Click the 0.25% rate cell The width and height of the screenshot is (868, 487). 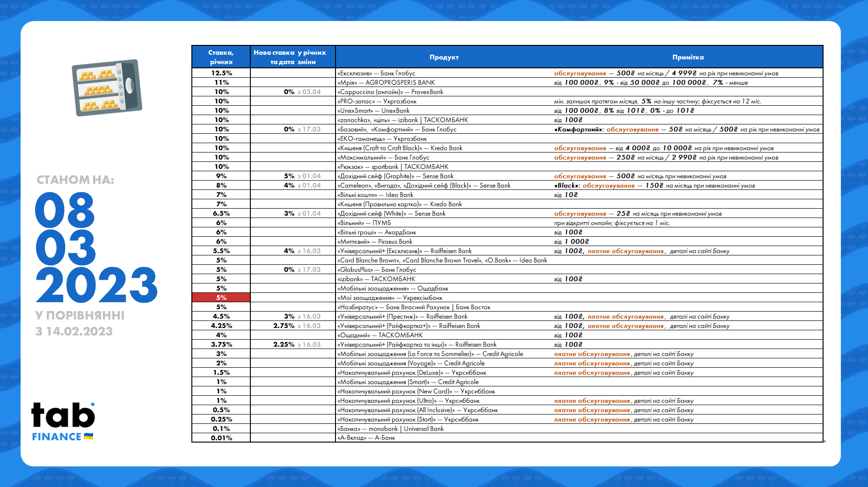click(221, 419)
